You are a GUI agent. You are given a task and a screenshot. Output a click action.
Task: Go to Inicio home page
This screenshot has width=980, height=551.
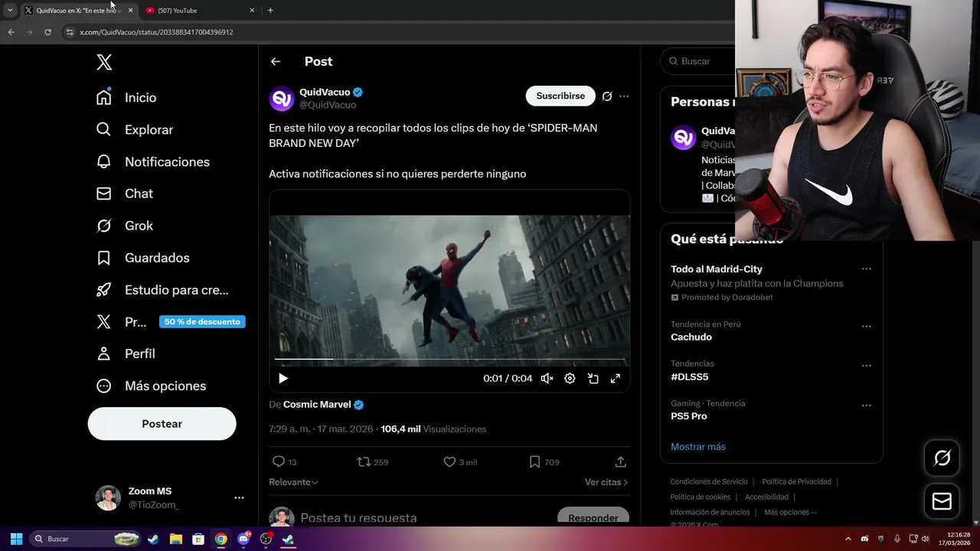[126, 97]
